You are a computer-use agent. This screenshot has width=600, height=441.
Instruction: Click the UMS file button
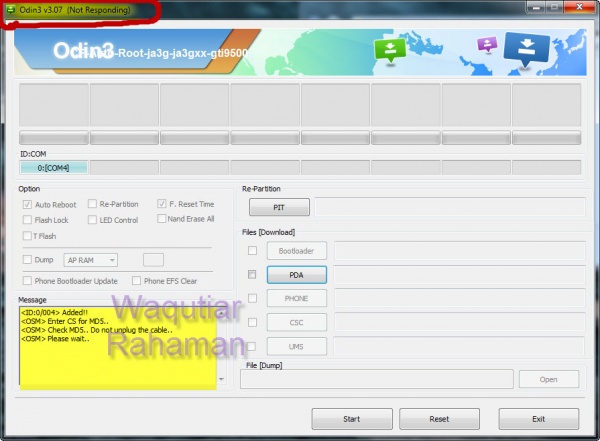click(x=297, y=346)
